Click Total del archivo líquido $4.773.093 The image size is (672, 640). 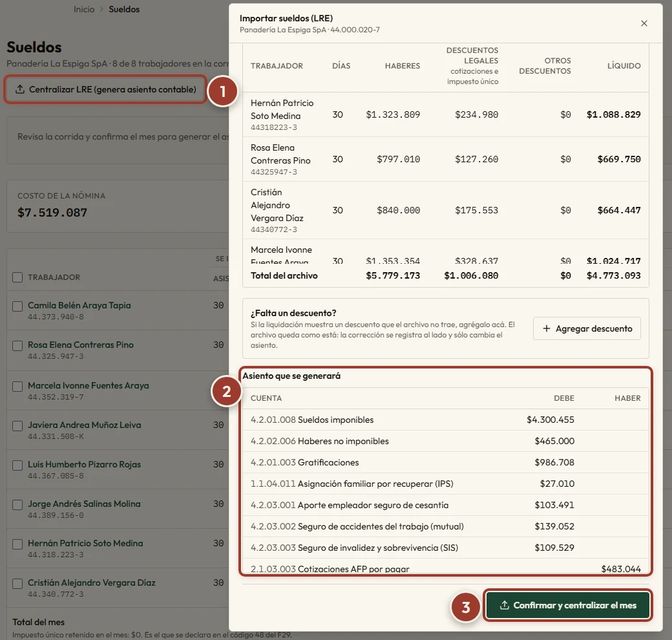pyautogui.click(x=613, y=275)
